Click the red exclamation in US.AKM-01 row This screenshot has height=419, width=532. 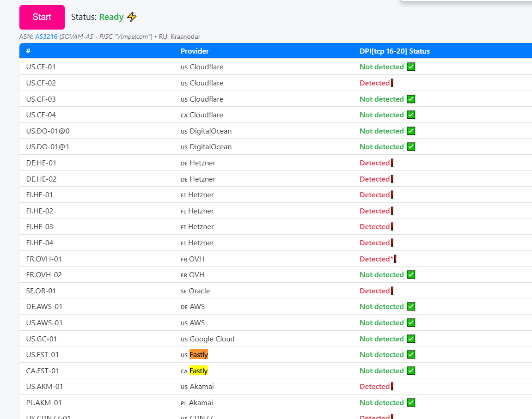tap(392, 387)
